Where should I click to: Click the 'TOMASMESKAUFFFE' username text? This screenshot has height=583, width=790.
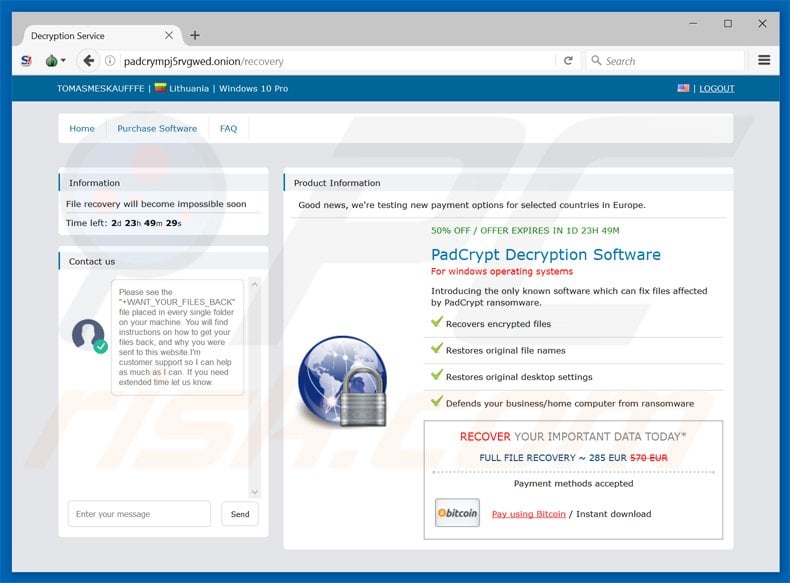tap(100, 88)
